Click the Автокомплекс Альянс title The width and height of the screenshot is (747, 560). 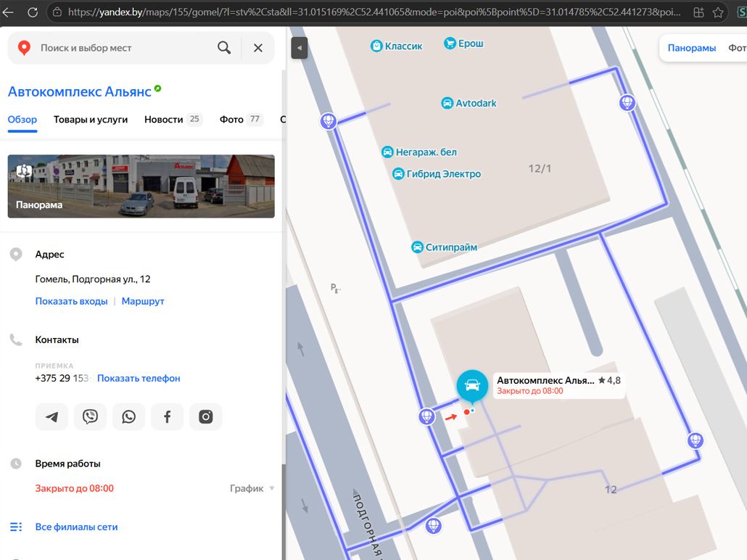80,91
